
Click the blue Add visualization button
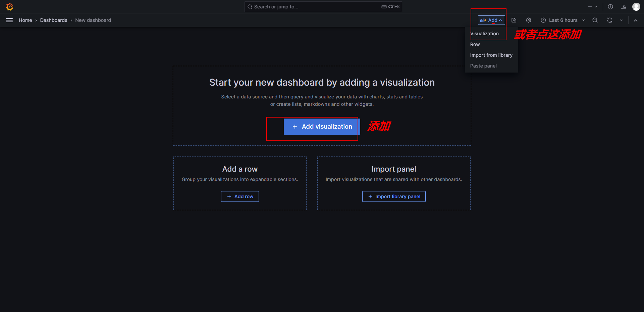coord(322,127)
